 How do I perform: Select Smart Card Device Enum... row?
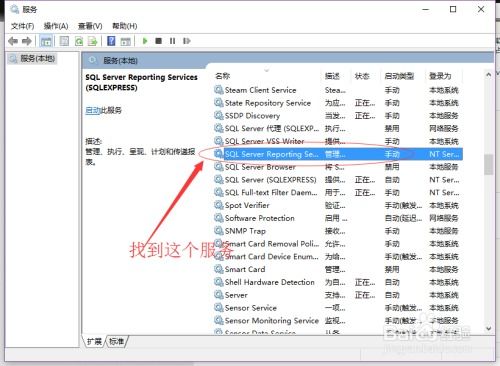click(x=338, y=256)
